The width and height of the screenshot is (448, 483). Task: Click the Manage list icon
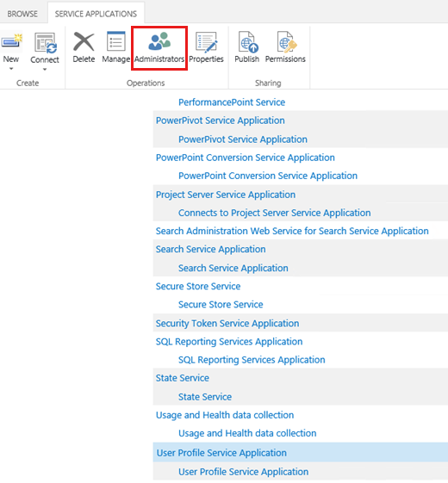click(x=116, y=41)
